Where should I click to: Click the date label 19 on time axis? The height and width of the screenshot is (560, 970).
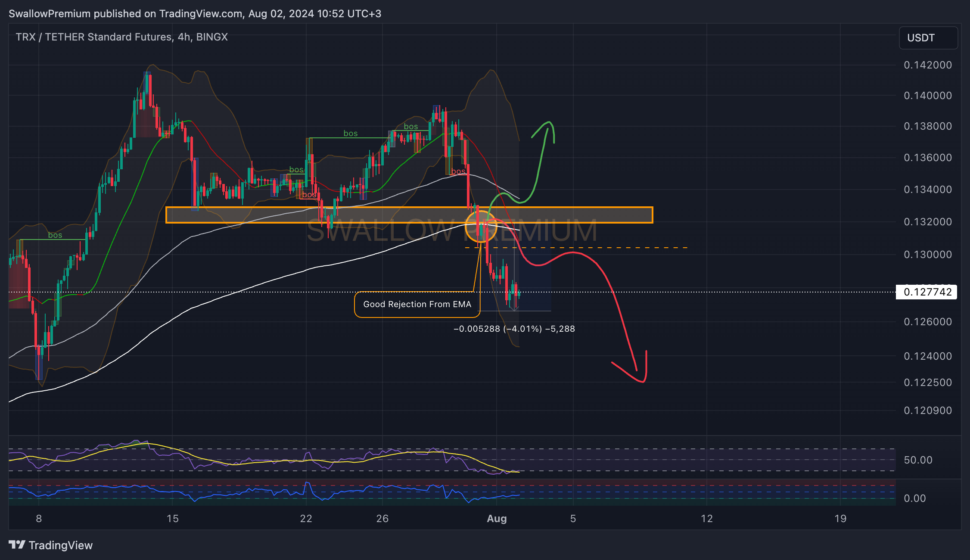(840, 519)
